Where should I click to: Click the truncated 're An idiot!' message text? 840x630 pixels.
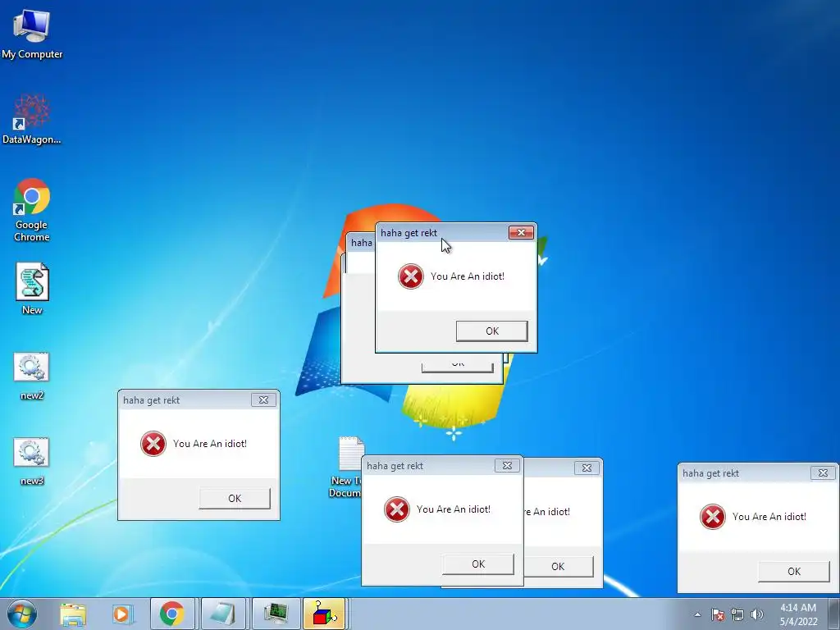547,512
